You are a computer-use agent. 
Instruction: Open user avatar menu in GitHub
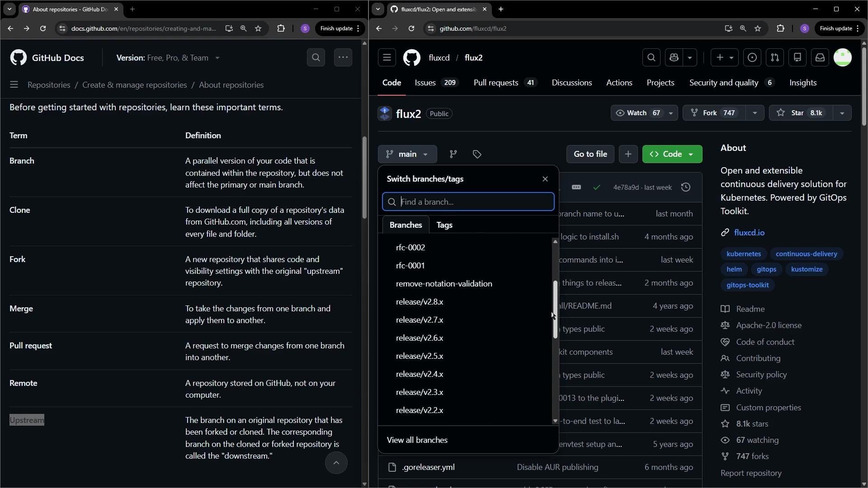click(x=842, y=57)
